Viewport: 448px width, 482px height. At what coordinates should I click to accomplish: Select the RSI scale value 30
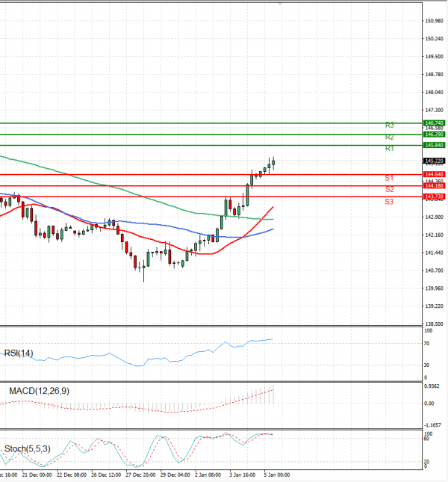click(x=426, y=365)
